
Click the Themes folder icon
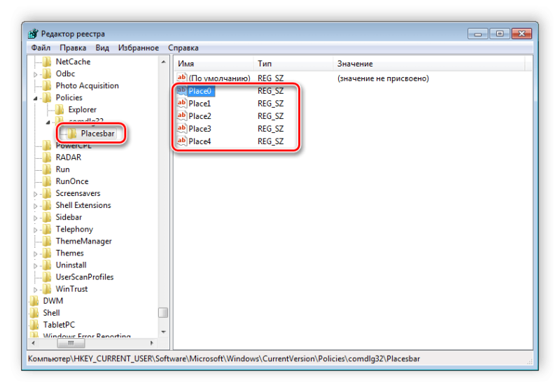click(x=47, y=253)
